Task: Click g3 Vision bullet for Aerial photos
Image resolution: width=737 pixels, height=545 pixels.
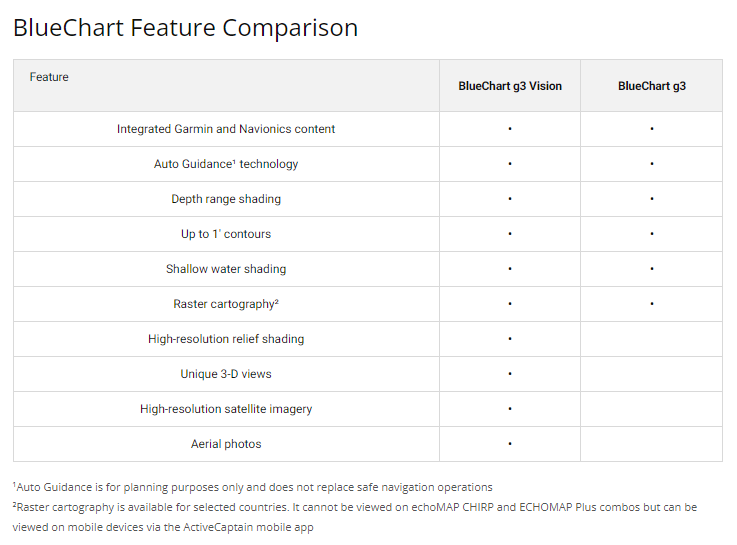Action: pyautogui.click(x=510, y=444)
